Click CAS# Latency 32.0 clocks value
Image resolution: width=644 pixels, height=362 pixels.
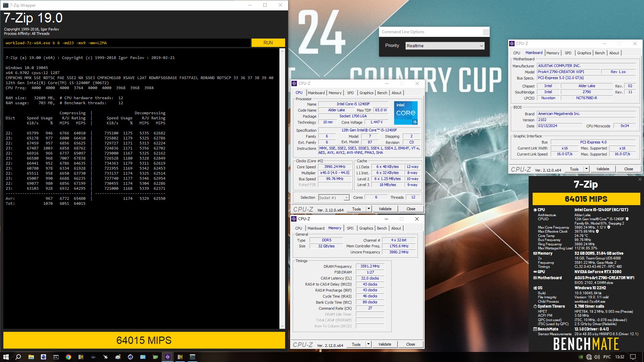click(x=370, y=278)
